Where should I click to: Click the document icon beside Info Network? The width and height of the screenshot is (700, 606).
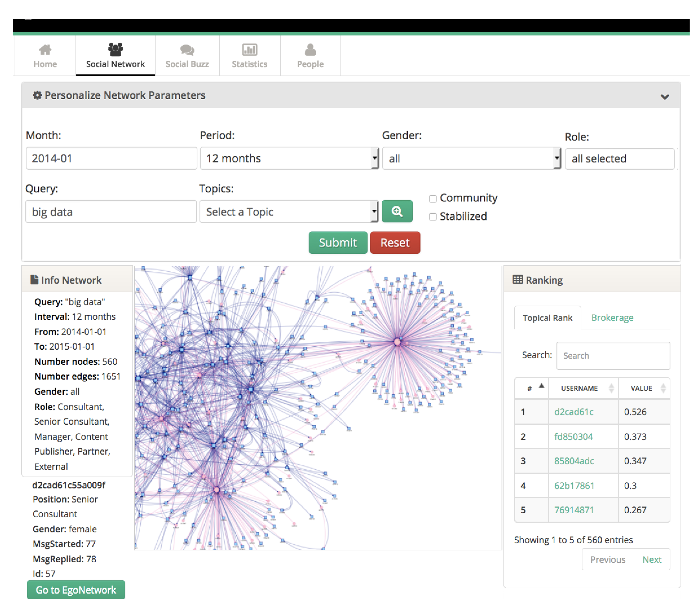click(34, 280)
